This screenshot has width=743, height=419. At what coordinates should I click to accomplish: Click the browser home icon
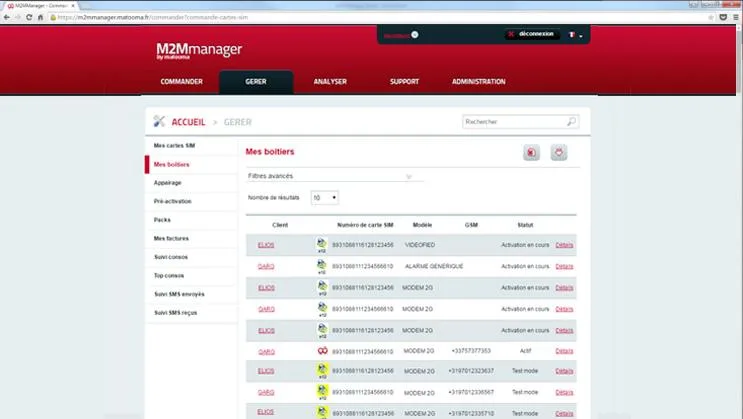tap(40, 17)
